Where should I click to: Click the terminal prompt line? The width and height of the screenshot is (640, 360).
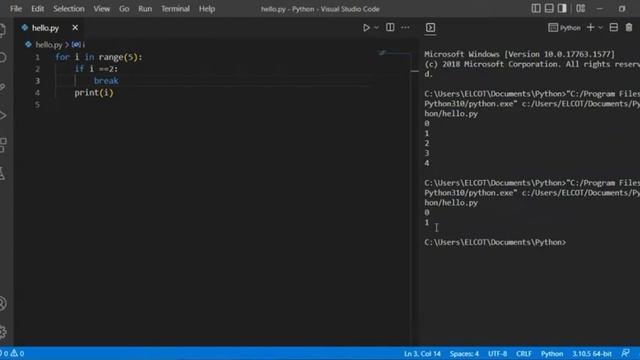(495, 242)
